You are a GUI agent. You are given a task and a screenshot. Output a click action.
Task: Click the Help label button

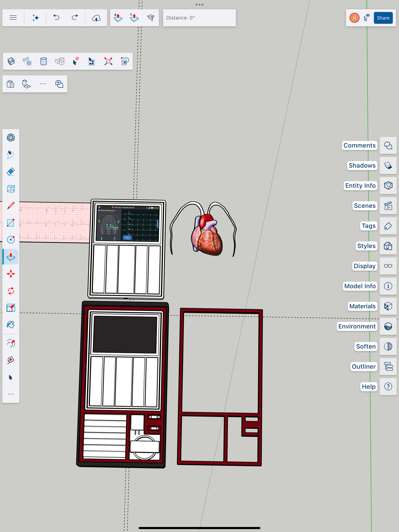click(368, 387)
